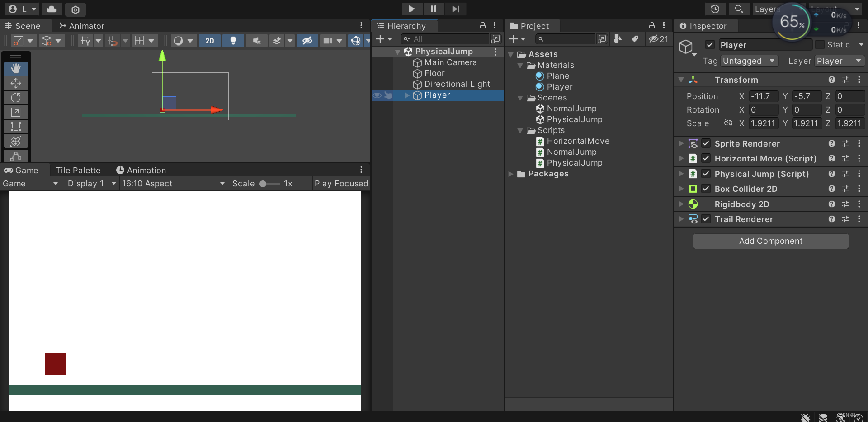The width and height of the screenshot is (868, 422).
Task: Expand the Player object in Hierarchy
Action: pyautogui.click(x=407, y=95)
